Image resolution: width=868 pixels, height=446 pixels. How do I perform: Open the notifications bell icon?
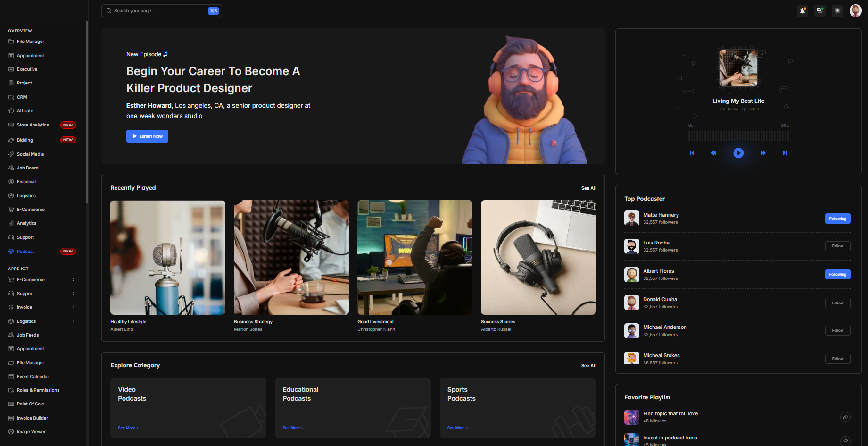pyautogui.click(x=802, y=10)
